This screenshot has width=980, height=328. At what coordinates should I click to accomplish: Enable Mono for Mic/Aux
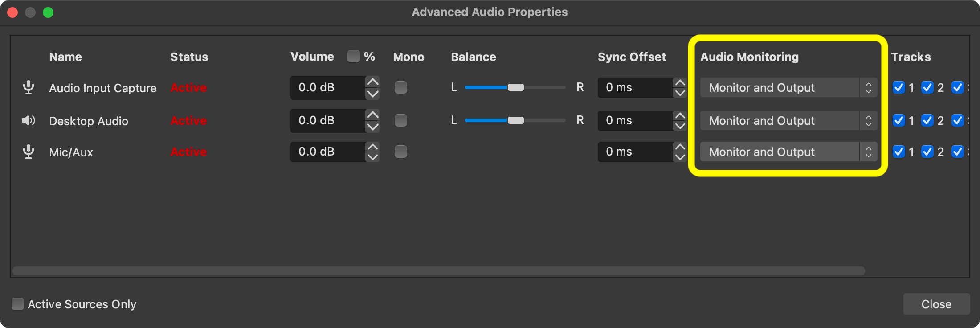coord(401,152)
